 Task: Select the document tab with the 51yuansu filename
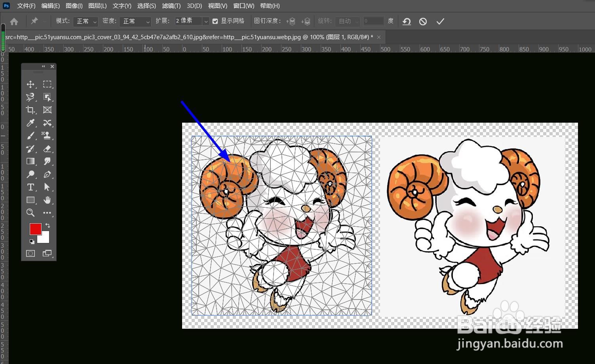pos(189,37)
